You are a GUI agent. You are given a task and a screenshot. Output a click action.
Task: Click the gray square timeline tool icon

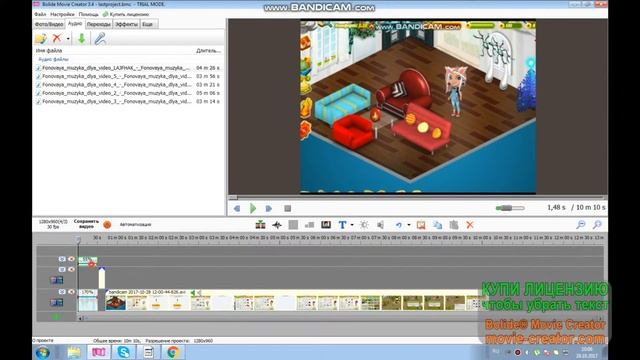click(x=293, y=225)
